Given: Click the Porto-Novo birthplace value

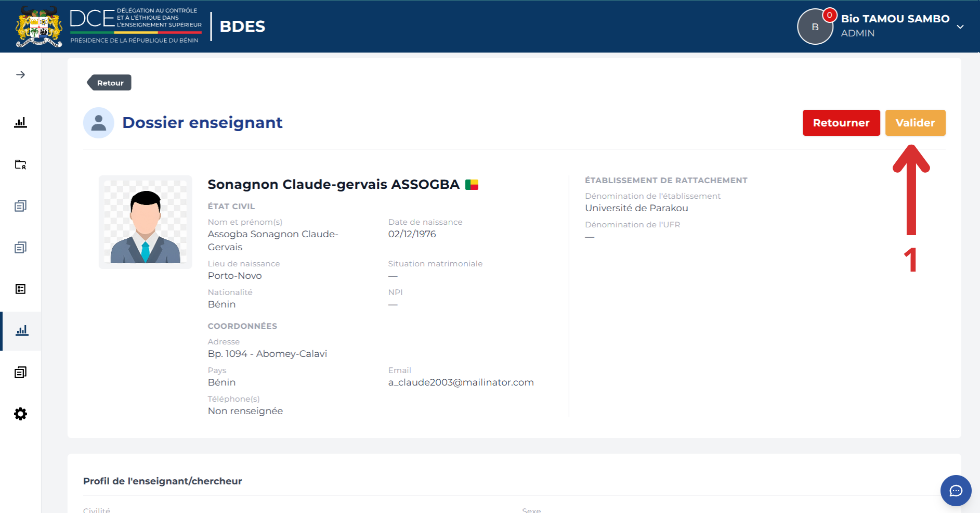Looking at the screenshot, I should 234,276.
